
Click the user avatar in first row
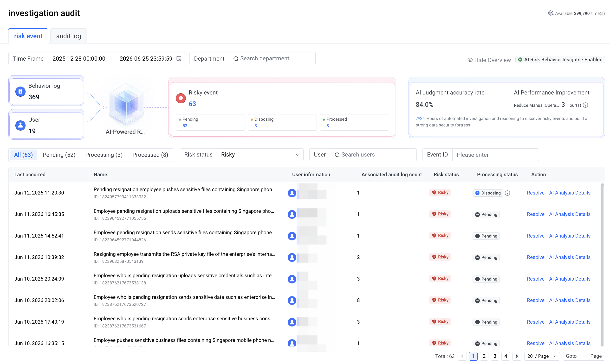pyautogui.click(x=292, y=193)
